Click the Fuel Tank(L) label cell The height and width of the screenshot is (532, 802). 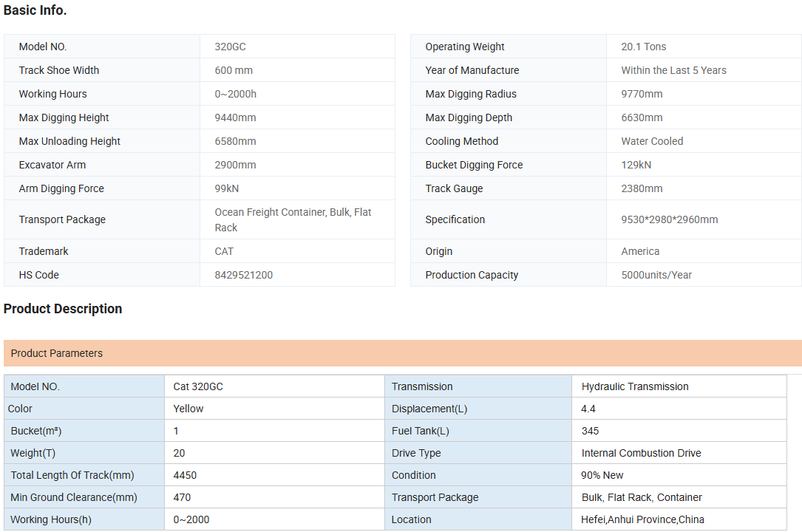[478, 431]
